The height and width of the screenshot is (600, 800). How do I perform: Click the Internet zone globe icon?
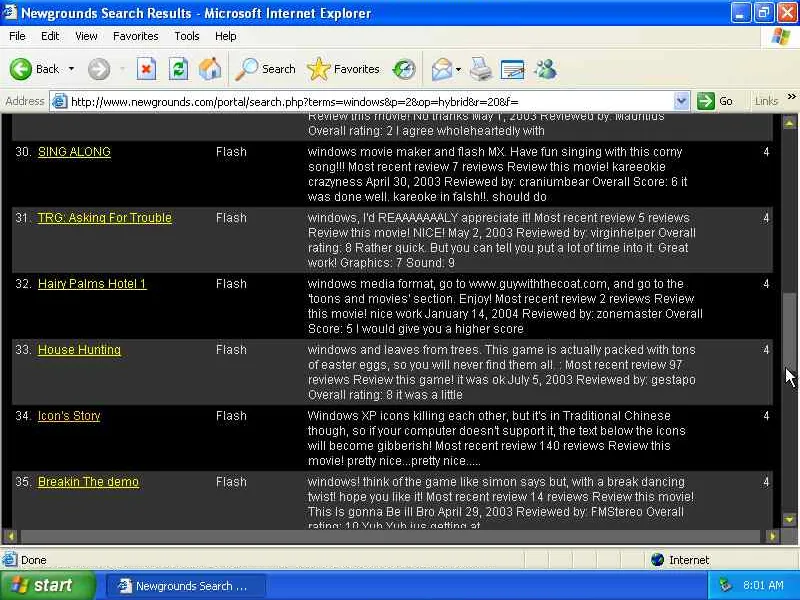click(657, 560)
